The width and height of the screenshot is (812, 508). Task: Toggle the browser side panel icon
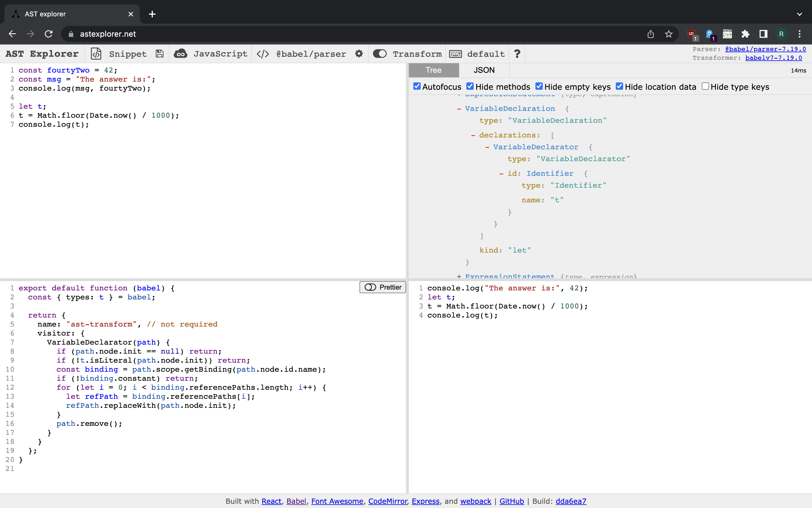[763, 34]
